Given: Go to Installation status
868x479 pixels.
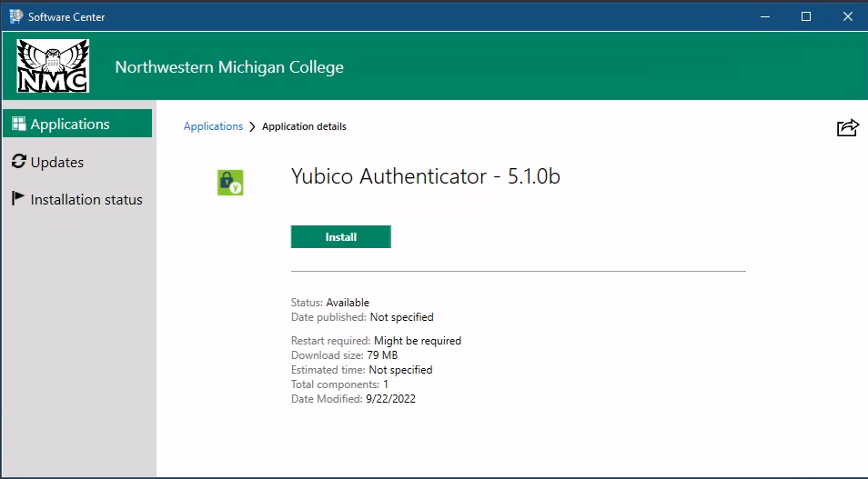Looking at the screenshot, I should [77, 199].
